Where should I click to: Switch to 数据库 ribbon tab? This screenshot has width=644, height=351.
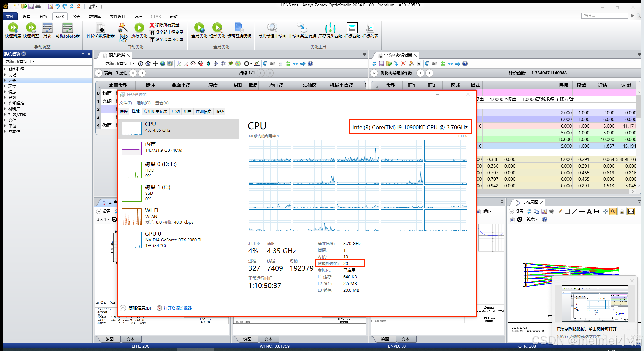tap(95, 16)
